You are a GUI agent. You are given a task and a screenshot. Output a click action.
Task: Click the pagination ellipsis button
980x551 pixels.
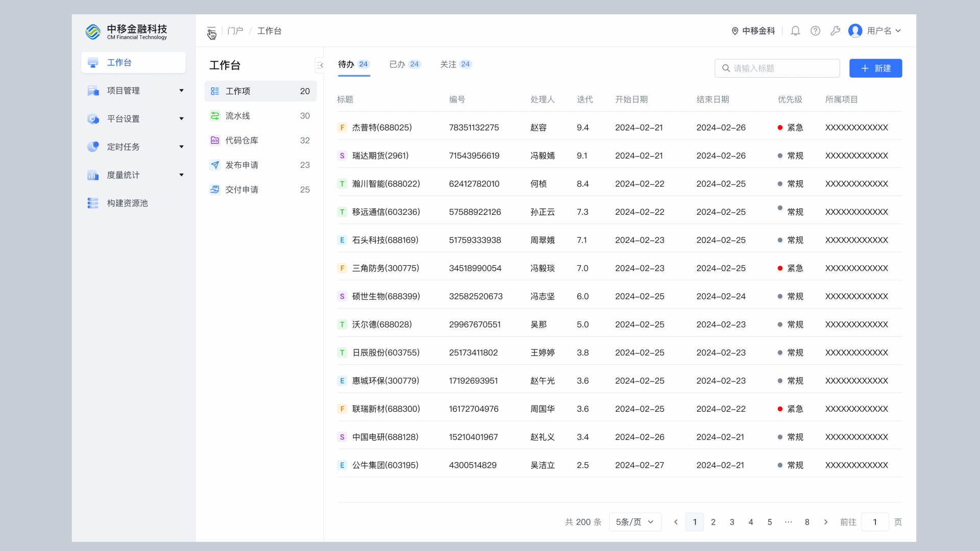789,522
